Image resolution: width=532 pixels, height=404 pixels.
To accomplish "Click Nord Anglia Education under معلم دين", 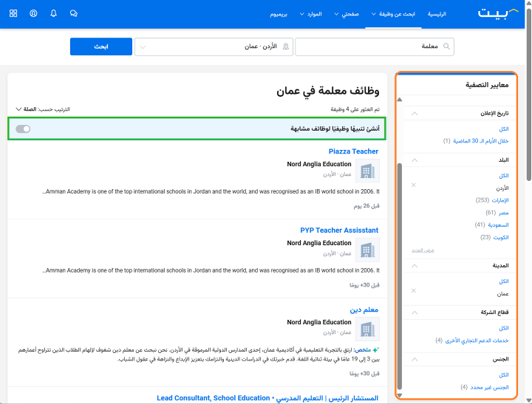I will 319,322.
